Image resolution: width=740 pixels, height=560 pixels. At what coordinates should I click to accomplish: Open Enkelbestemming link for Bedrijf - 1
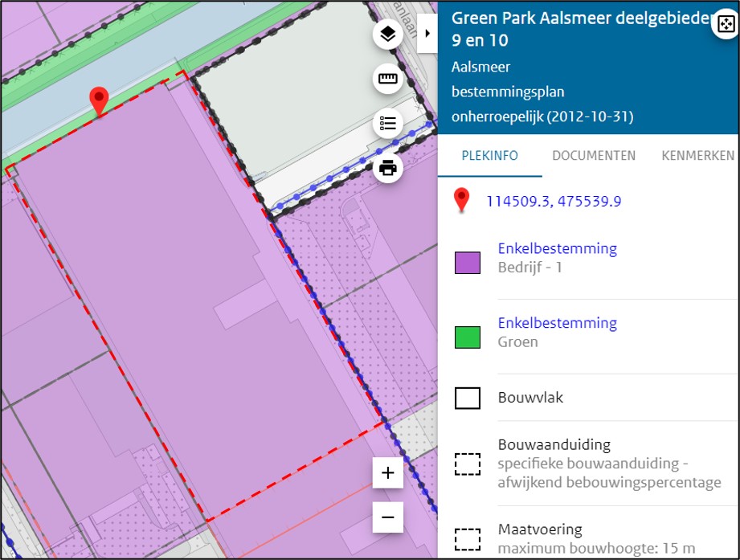558,248
